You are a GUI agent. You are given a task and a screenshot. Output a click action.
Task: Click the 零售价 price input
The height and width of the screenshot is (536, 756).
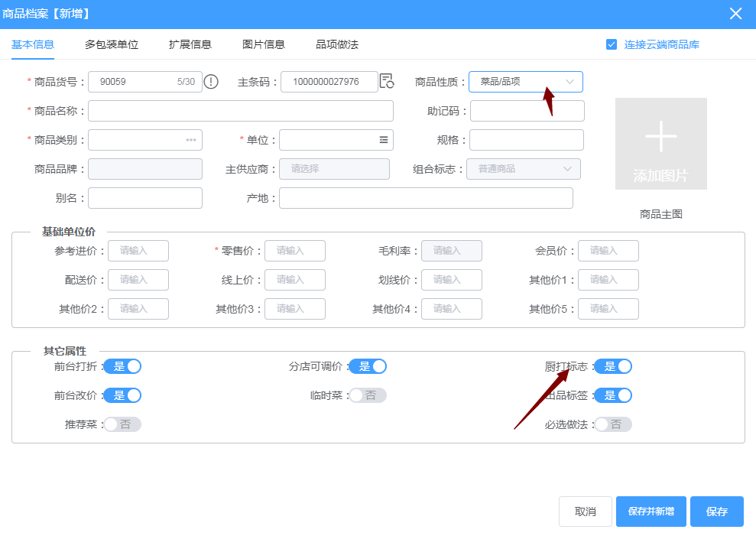[x=295, y=251]
